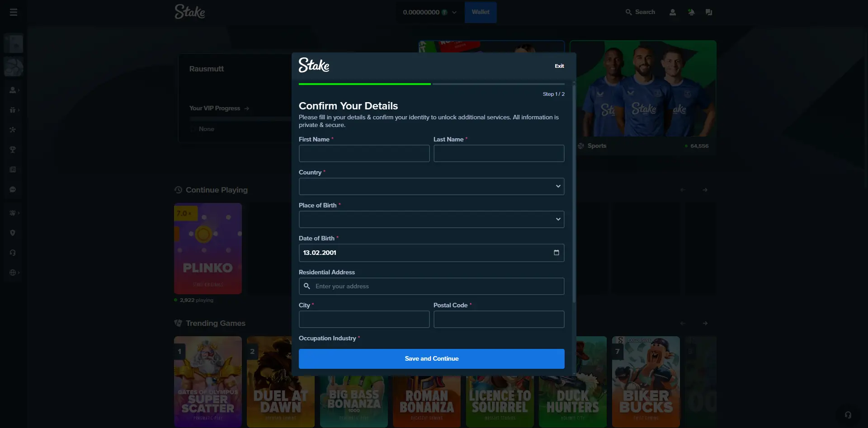Click the Postal Code field
The image size is (868, 428).
coord(499,319)
